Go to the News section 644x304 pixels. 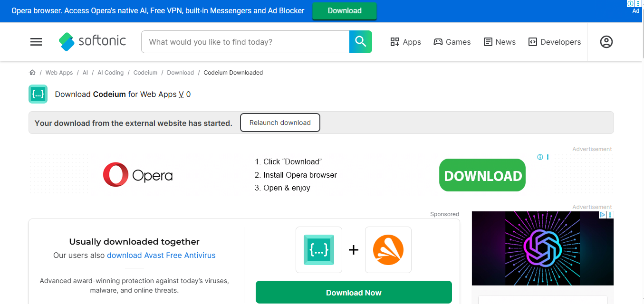click(500, 42)
